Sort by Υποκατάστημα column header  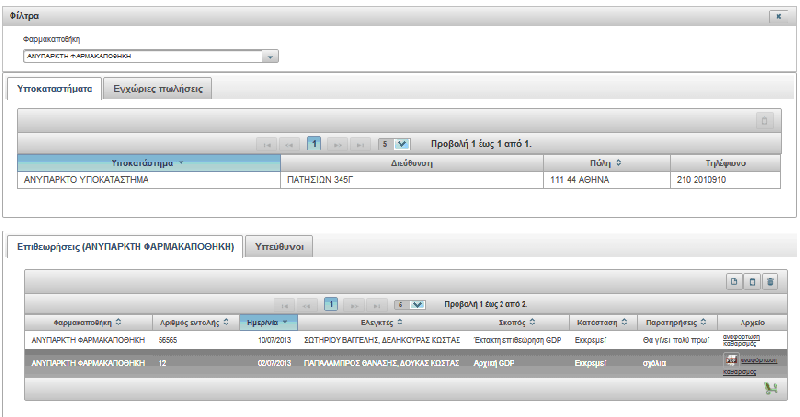click(148, 163)
